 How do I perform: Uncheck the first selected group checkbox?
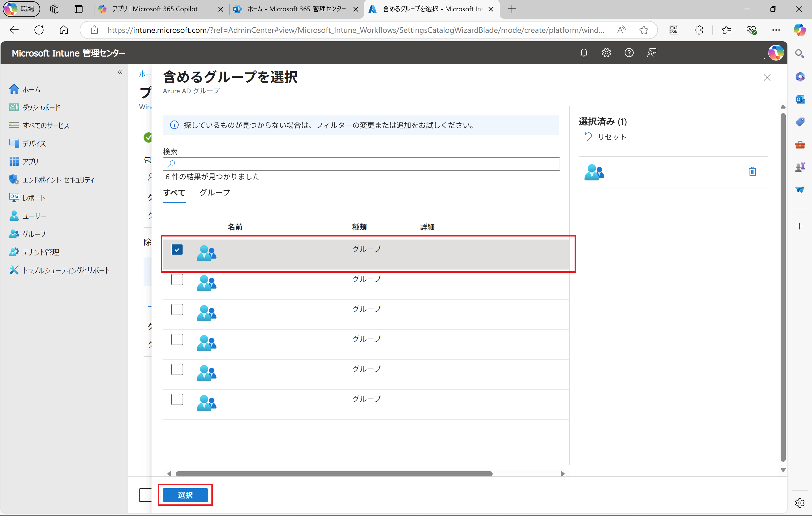tap(177, 250)
